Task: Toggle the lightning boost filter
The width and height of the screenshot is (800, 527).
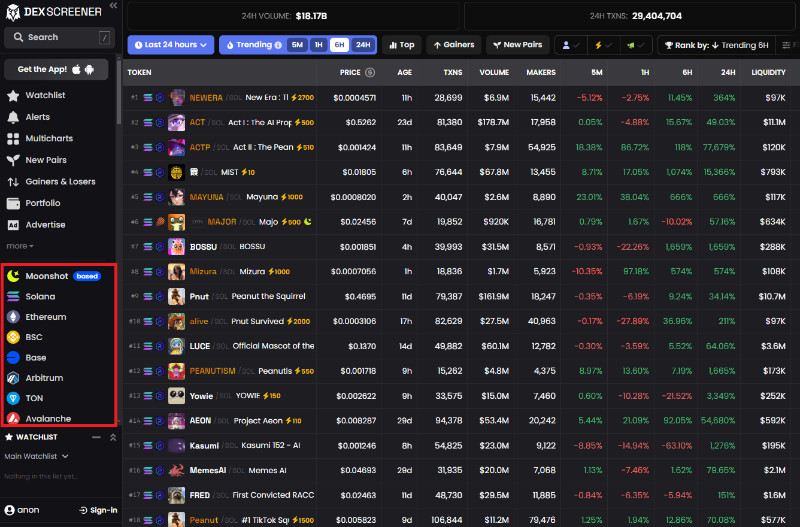Action: point(603,45)
